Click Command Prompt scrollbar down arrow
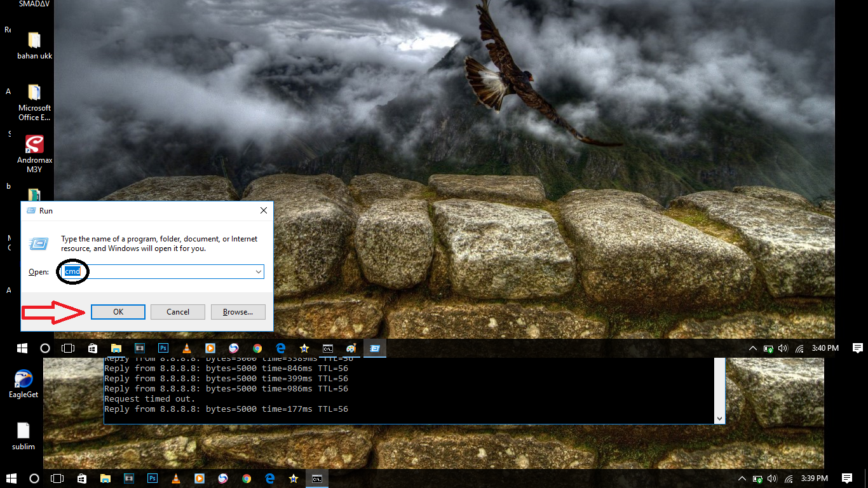 tap(719, 418)
